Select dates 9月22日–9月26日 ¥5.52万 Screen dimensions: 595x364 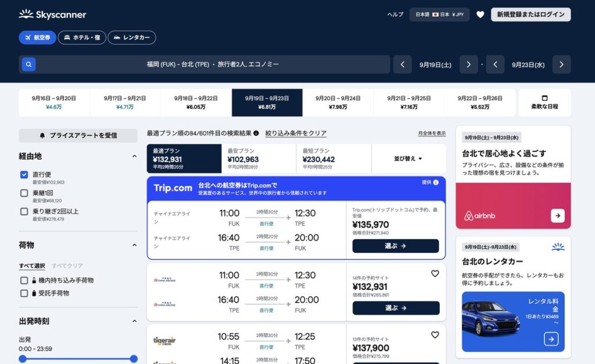pos(479,102)
